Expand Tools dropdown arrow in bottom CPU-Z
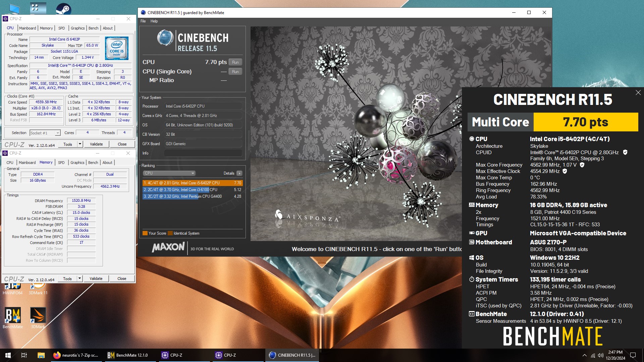Image resolution: width=644 pixels, height=362 pixels. pyautogui.click(x=79, y=279)
